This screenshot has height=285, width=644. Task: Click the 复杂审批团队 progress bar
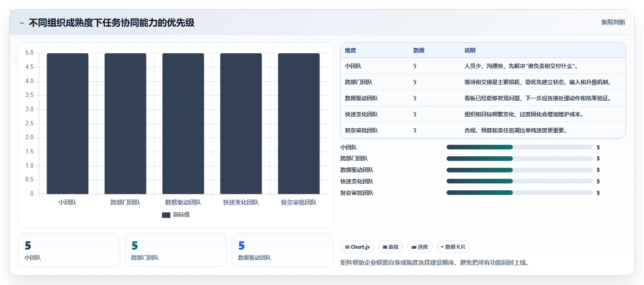coord(519,193)
